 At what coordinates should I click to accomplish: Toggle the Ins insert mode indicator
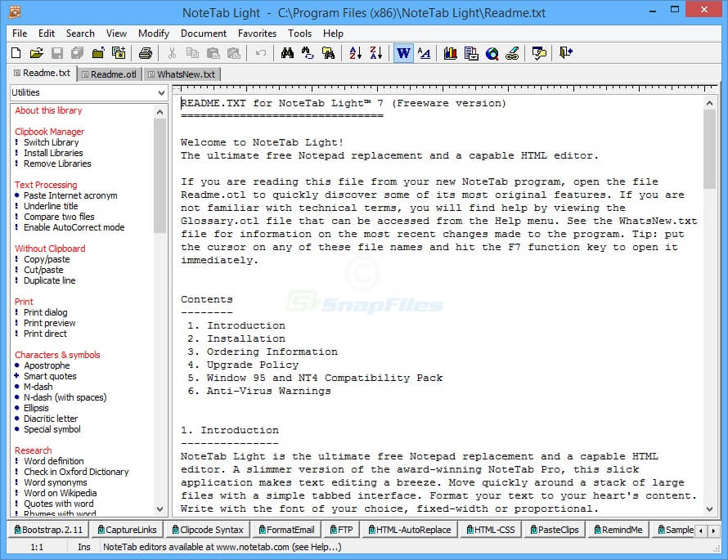tap(84, 547)
